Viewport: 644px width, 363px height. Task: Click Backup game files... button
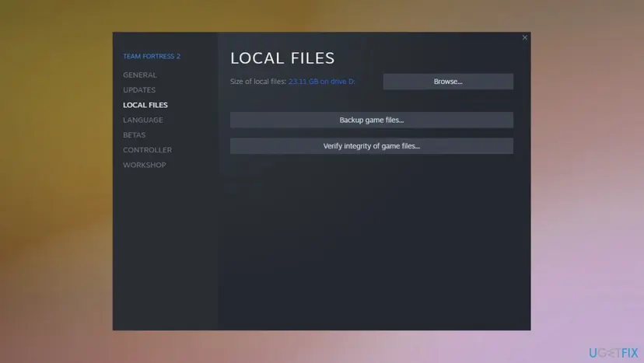(x=372, y=120)
